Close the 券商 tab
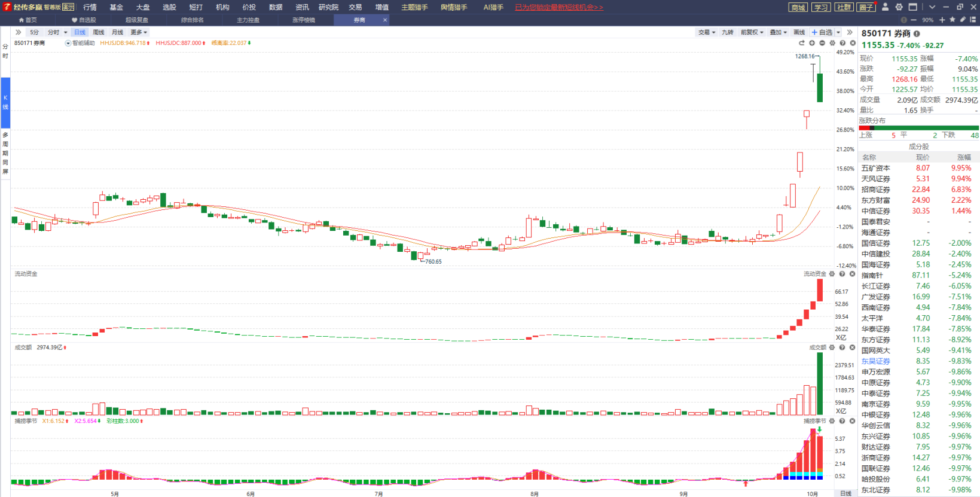Image resolution: width=980 pixels, height=497 pixels. [x=385, y=20]
